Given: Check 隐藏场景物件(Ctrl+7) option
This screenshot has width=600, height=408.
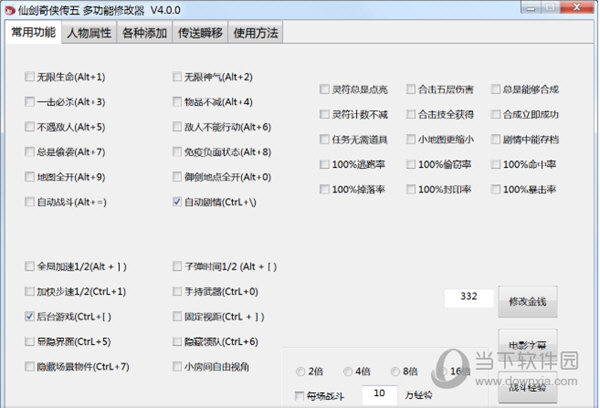Looking at the screenshot, I should tap(29, 366).
